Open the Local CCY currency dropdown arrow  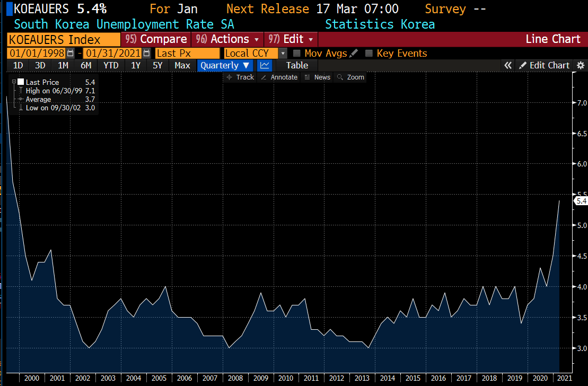tap(283, 53)
